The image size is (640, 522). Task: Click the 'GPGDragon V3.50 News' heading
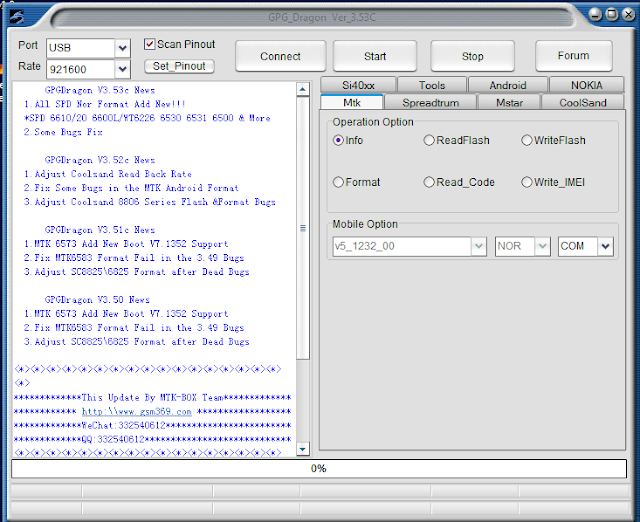[x=97, y=300]
